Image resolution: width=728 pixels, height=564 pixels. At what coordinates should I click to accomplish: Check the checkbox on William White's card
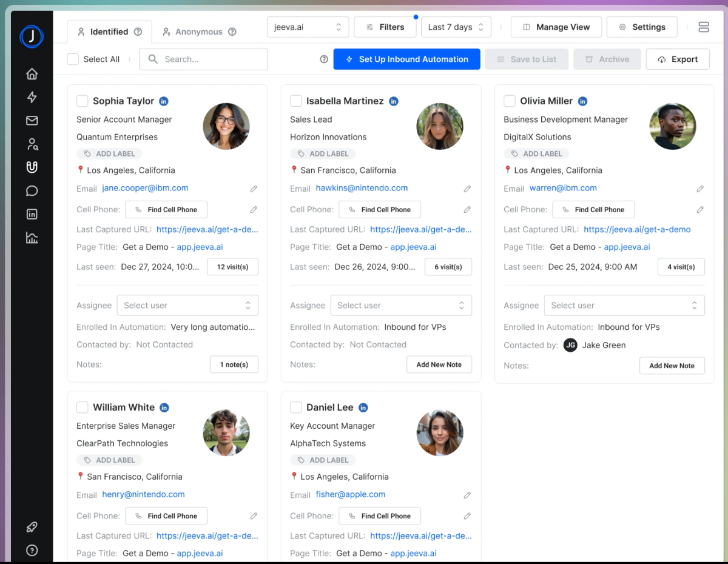(83, 407)
